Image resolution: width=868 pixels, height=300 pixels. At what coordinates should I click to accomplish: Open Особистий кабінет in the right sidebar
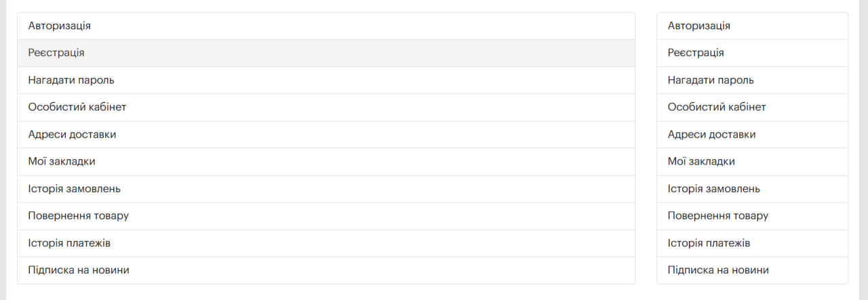[x=717, y=107]
